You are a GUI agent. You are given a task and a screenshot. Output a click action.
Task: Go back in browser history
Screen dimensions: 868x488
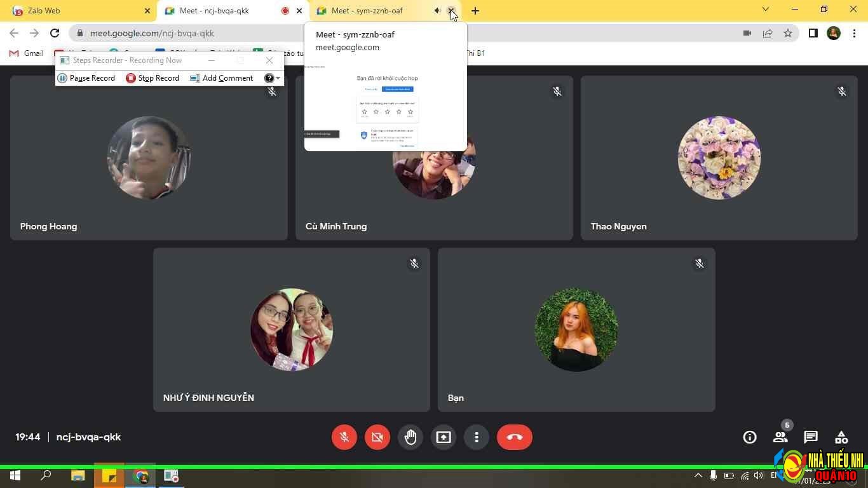pyautogui.click(x=14, y=33)
